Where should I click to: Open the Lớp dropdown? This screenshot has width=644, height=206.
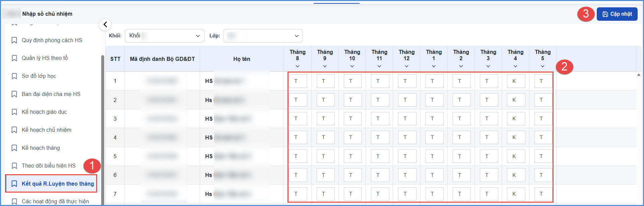[263, 36]
